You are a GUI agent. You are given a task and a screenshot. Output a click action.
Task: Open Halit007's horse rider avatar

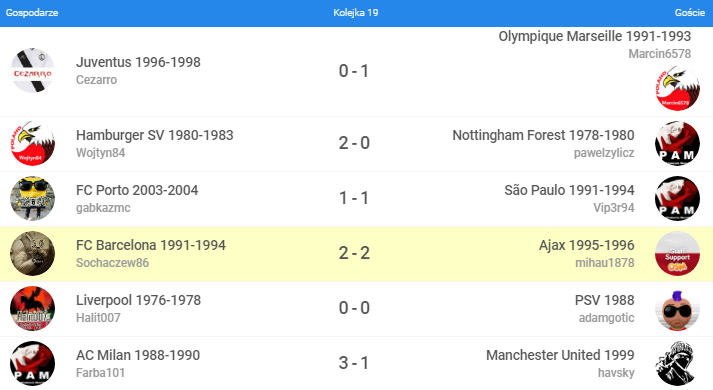click(x=32, y=309)
